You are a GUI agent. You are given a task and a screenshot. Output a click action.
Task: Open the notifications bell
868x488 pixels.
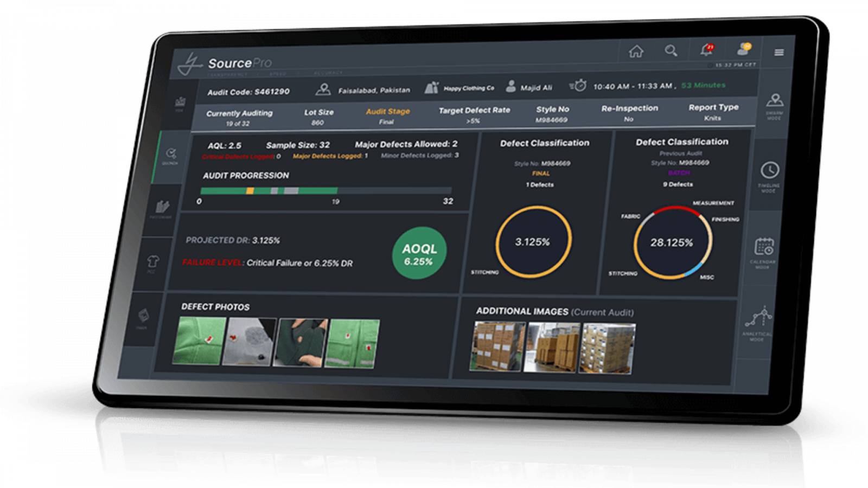pos(705,50)
